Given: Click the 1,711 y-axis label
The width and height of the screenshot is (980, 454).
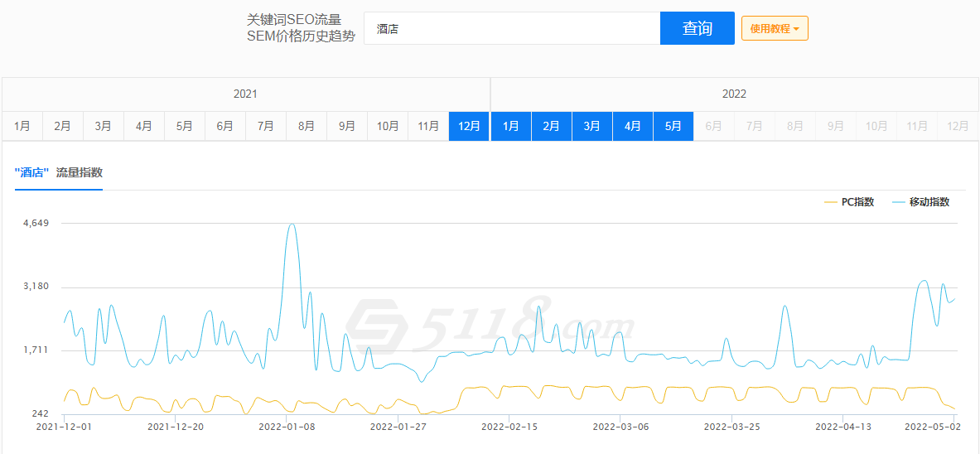Looking at the screenshot, I should [36, 350].
